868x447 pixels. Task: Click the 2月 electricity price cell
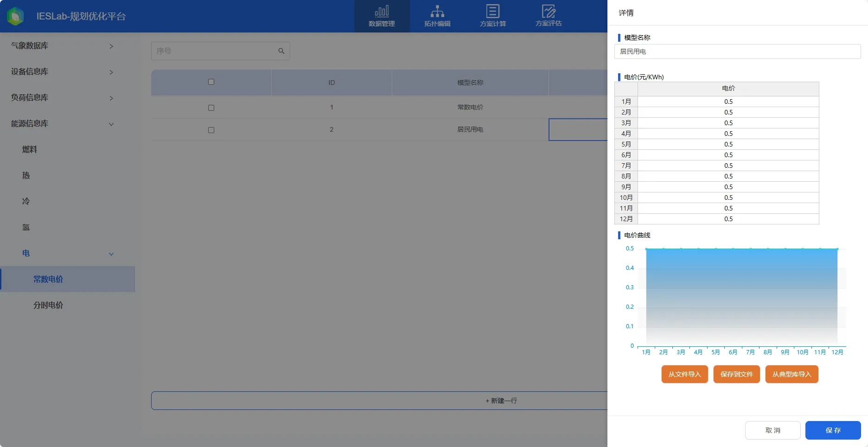point(728,112)
